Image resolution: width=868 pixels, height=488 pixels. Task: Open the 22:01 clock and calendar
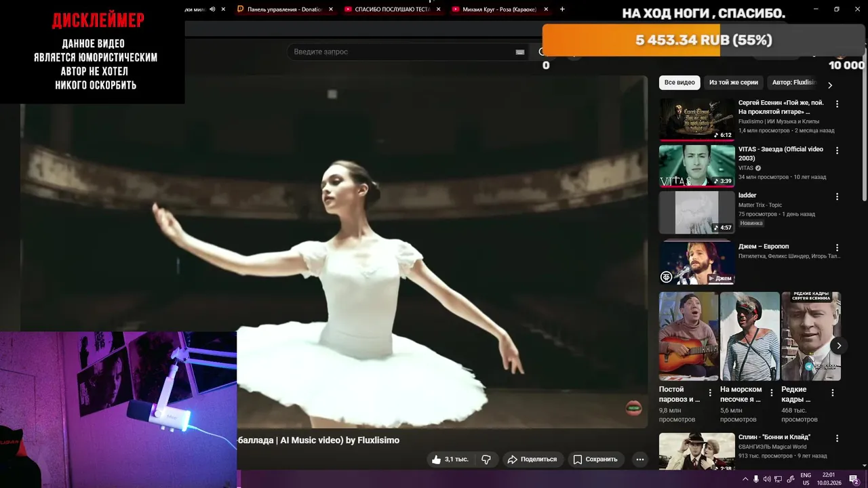[x=829, y=479]
